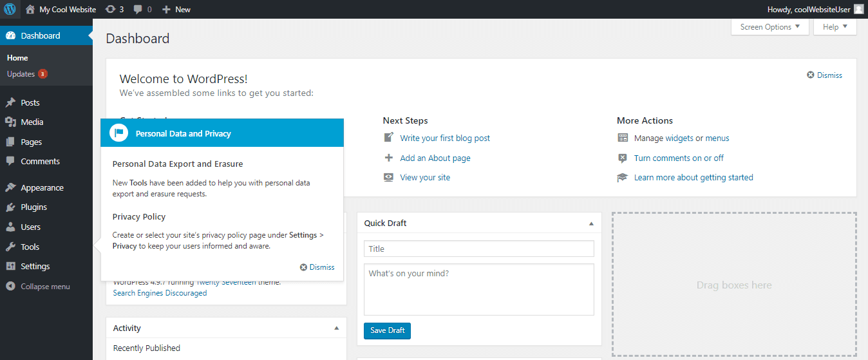
Task: Click the red 3 badge next to Updates
Action: pos(42,74)
